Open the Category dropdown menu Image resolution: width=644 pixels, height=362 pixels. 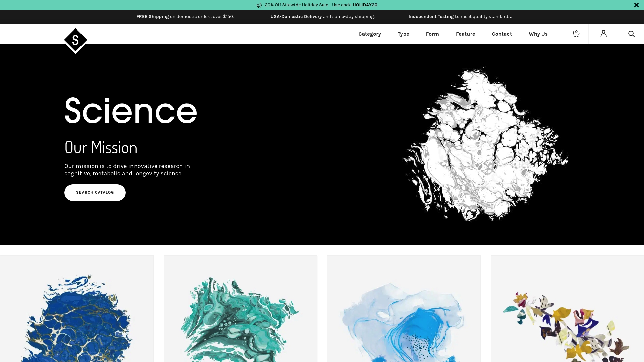point(369,34)
